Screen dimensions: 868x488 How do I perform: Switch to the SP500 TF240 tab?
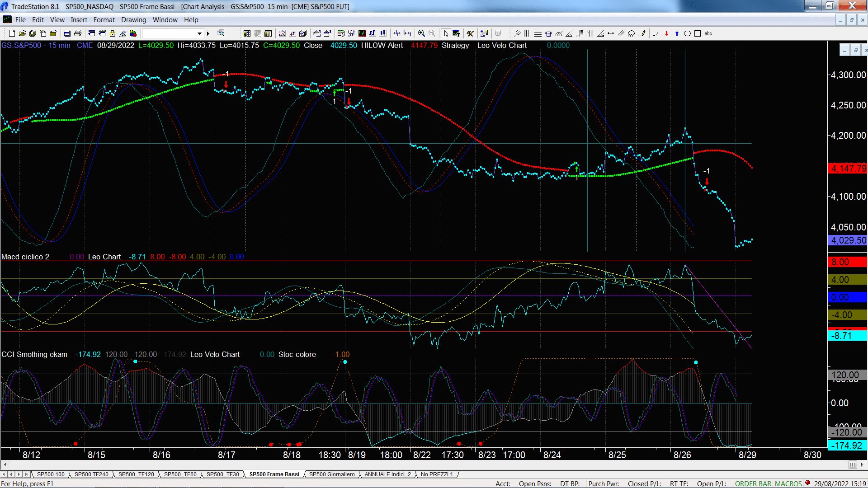tap(91, 474)
